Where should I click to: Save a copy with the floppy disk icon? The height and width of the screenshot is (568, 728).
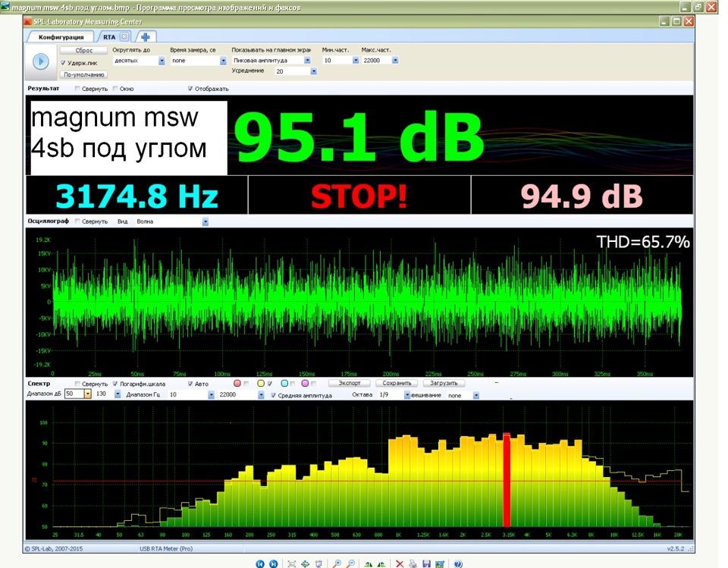[427, 563]
